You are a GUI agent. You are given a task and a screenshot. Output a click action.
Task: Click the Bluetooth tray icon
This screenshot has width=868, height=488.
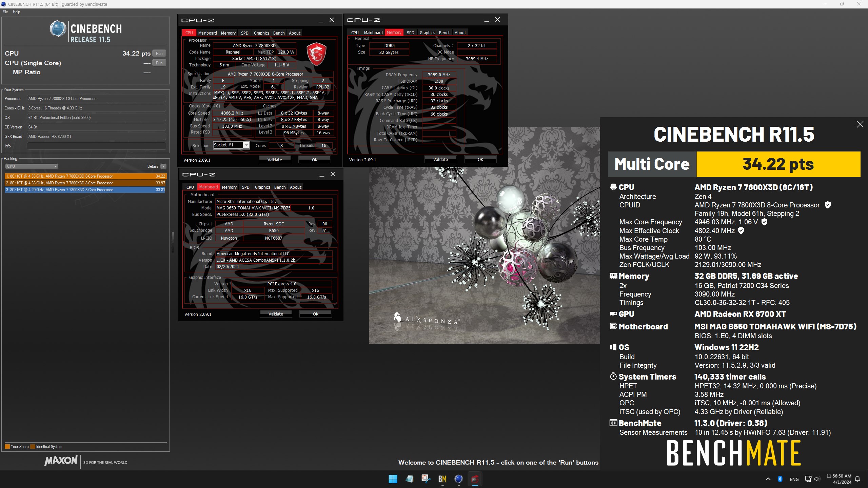pos(780,479)
